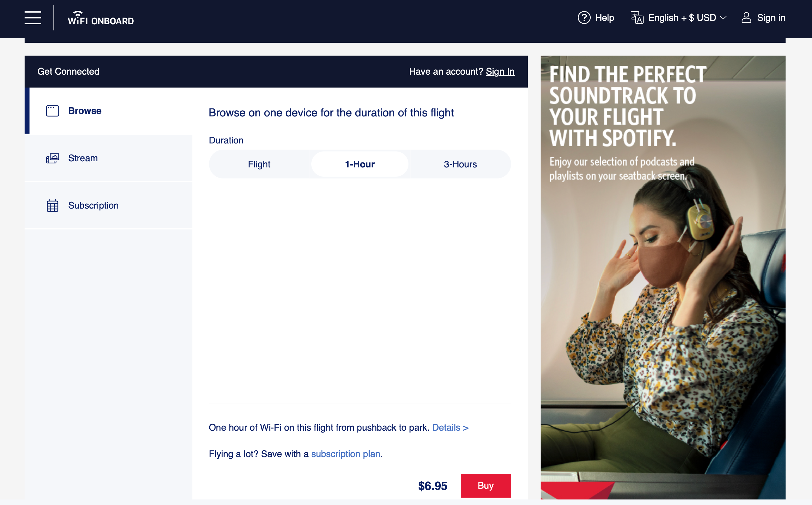The height and width of the screenshot is (505, 812).
Task: Select the 1-Hour duration option
Action: click(x=360, y=164)
